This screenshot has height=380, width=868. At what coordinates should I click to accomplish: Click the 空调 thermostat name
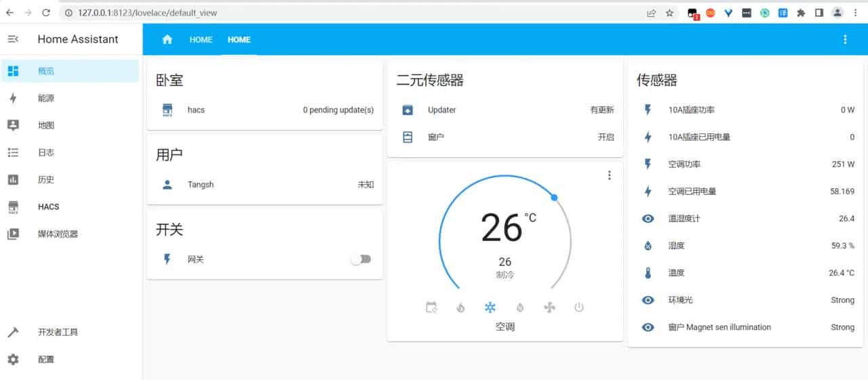coord(505,326)
